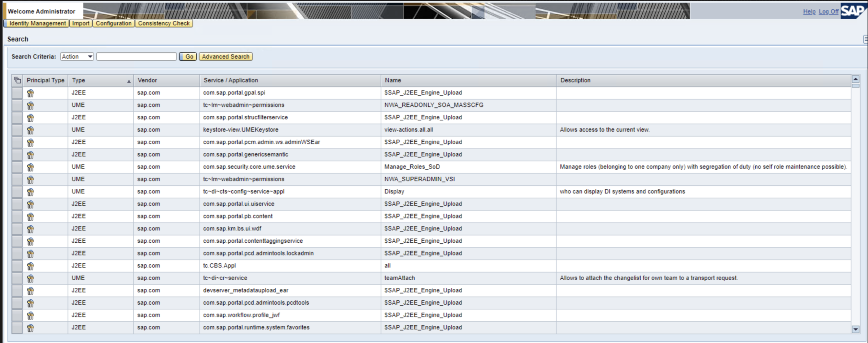Screen dimensions: 868x343
Task: Click 'Allows access to the current view.' description
Action: click(x=605, y=130)
